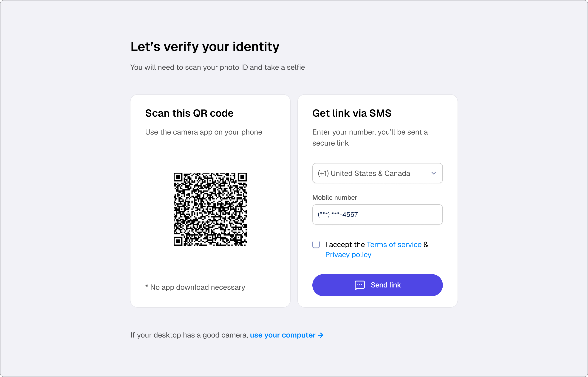Click the "Let's verify your identity" title

tap(205, 47)
